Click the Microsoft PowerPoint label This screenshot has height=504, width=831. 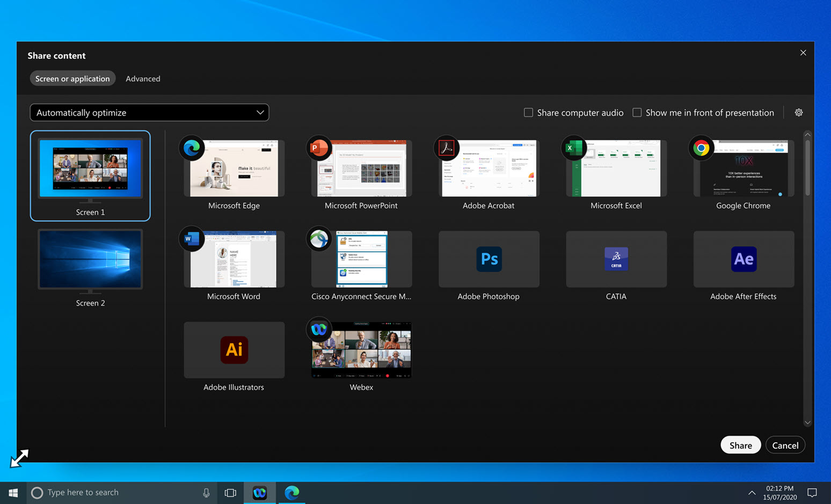tap(361, 206)
